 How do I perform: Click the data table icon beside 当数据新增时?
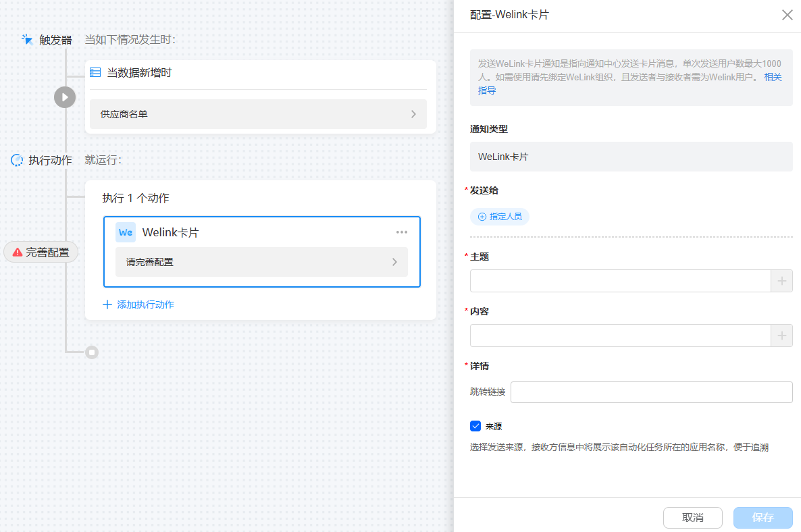(x=95, y=72)
